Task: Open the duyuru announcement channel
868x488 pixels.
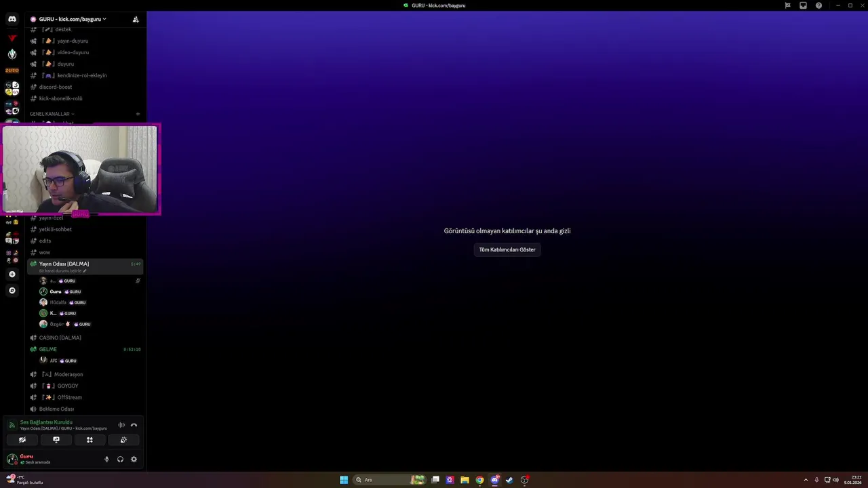Action: tap(85, 64)
